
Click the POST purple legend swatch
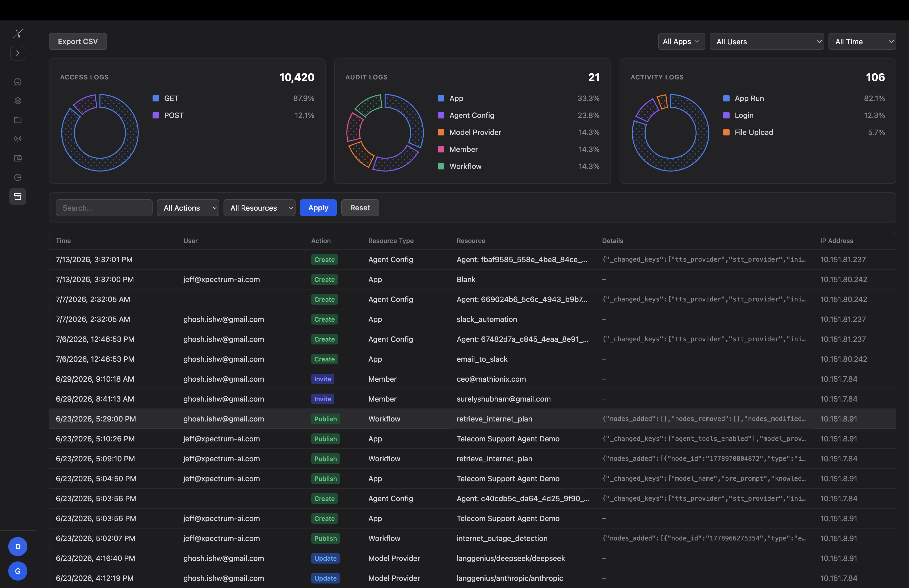[155, 115]
